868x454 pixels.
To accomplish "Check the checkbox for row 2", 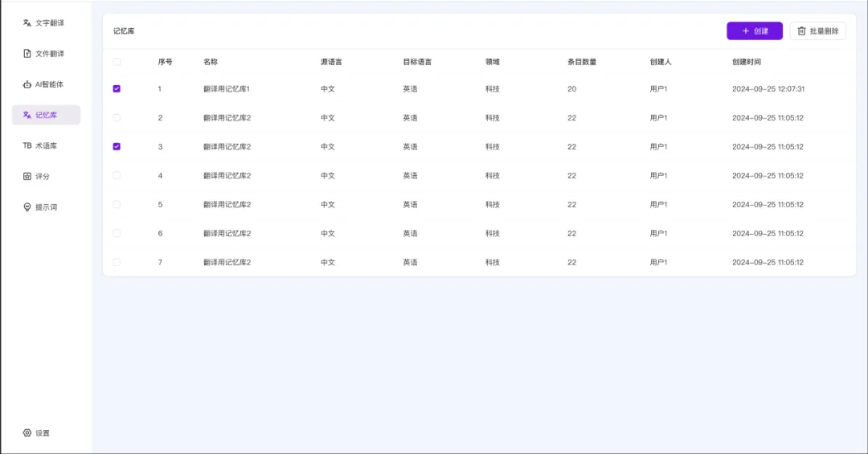I will point(117,118).
